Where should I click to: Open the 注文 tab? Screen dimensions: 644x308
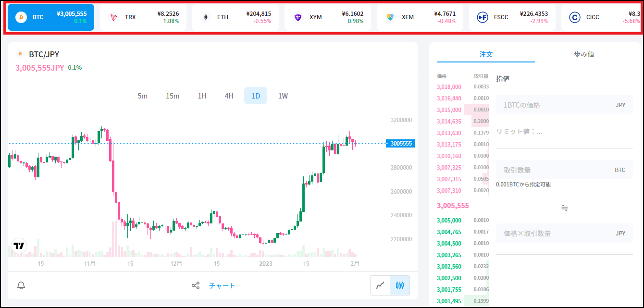(486, 54)
